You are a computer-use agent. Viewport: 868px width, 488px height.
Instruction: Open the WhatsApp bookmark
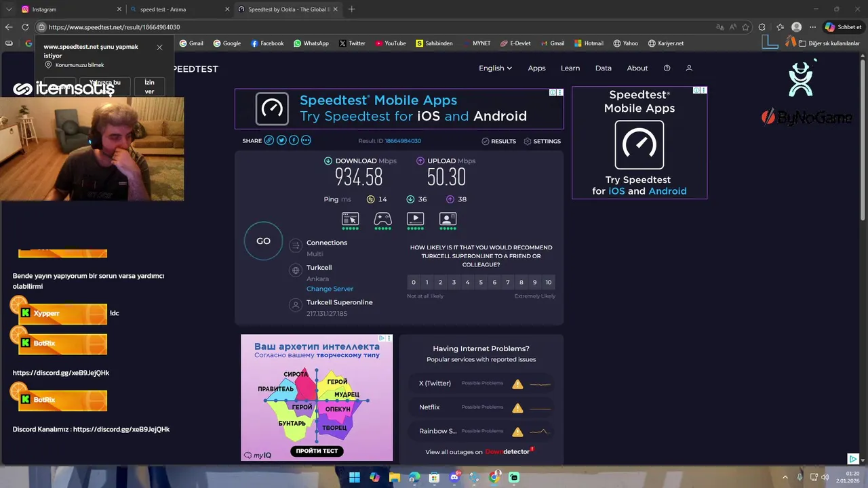(x=311, y=43)
